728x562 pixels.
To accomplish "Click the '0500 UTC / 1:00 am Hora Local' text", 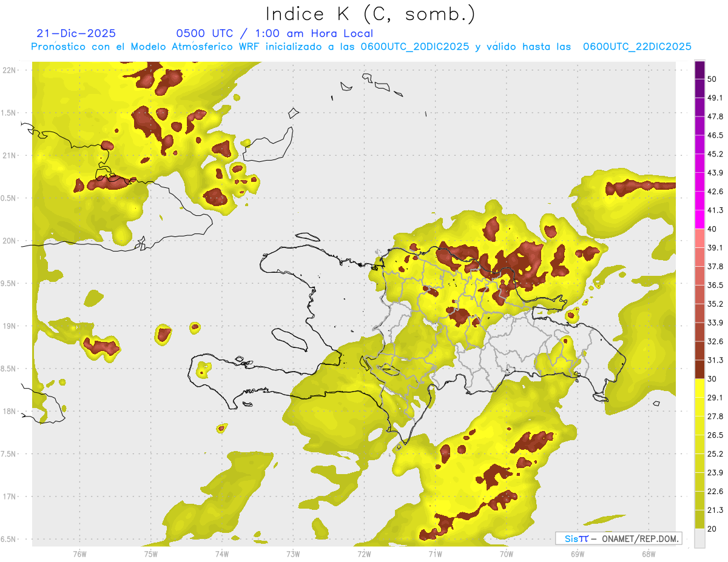I will pos(274,33).
